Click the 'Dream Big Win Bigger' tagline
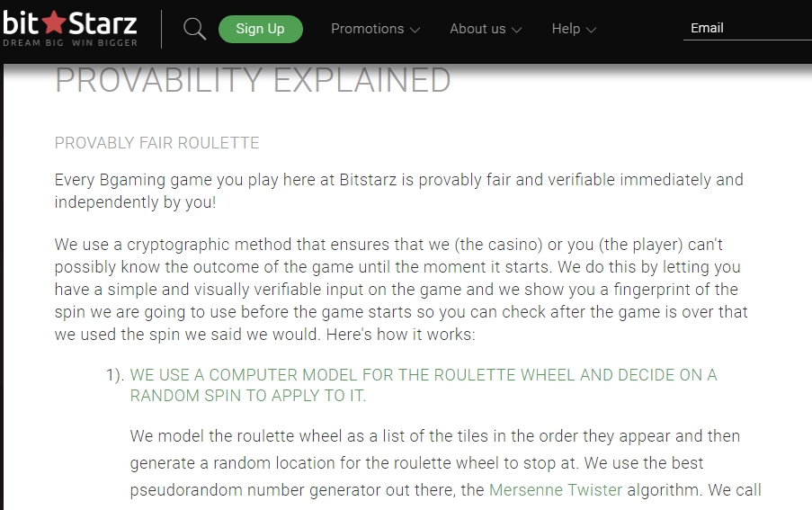 click(70, 43)
